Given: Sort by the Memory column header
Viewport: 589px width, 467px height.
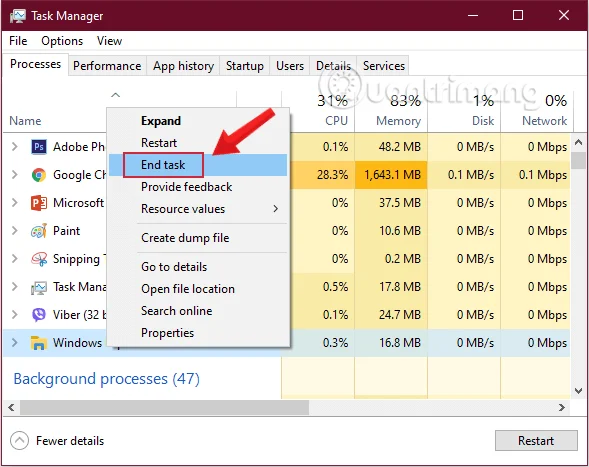Looking at the screenshot, I should click(x=391, y=111).
